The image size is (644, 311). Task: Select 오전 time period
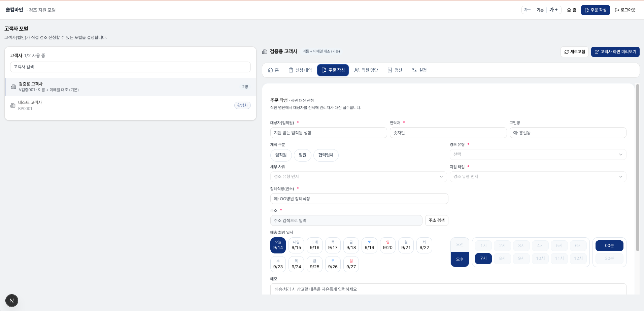point(460,245)
